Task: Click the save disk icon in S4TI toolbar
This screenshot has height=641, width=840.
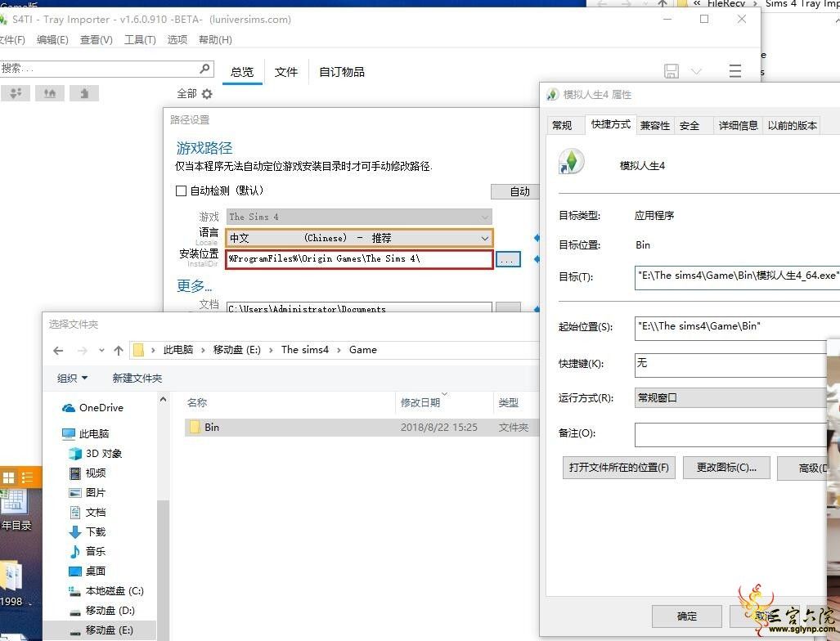Action: click(672, 70)
